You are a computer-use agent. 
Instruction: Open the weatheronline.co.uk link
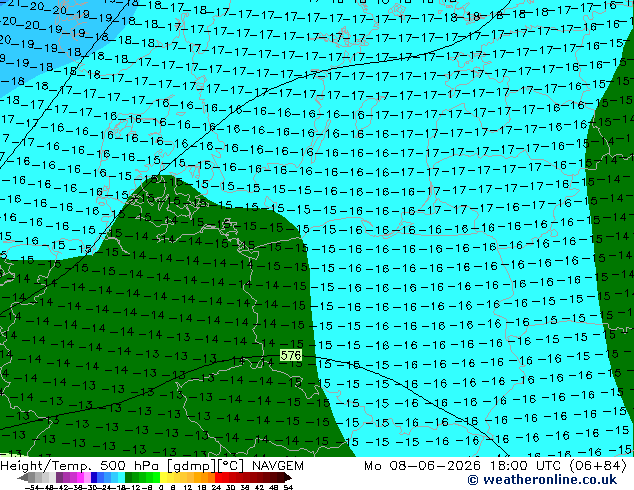coord(550,479)
